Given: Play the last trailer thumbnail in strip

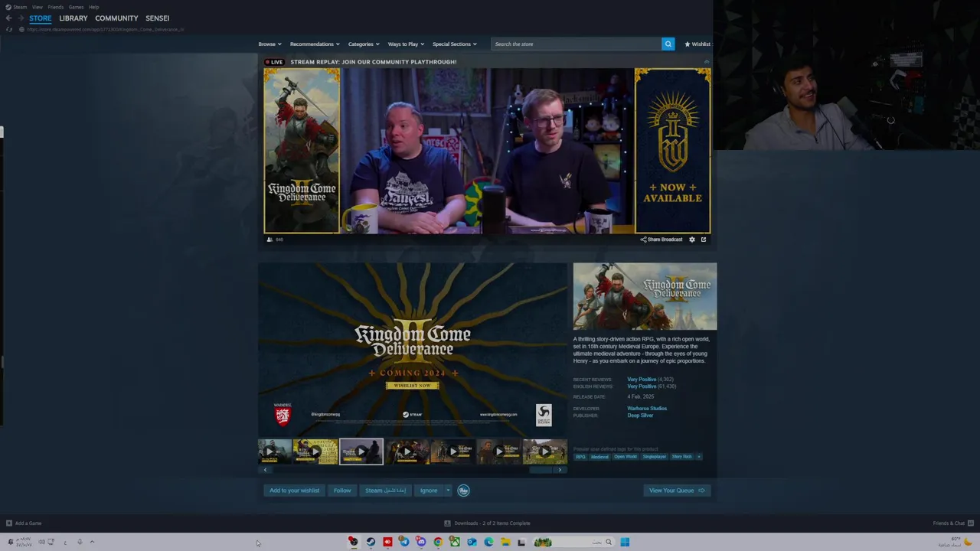Looking at the screenshot, I should (x=544, y=452).
